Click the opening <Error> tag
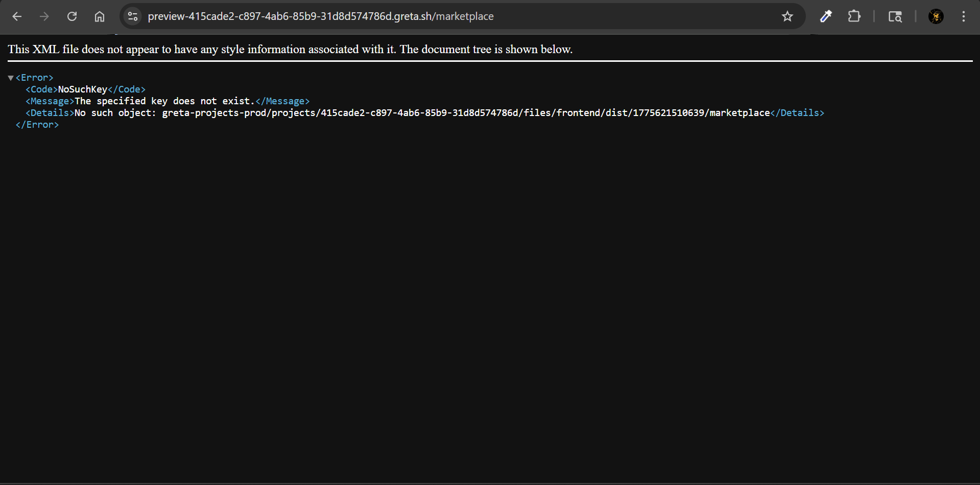The image size is (980, 485). click(35, 78)
